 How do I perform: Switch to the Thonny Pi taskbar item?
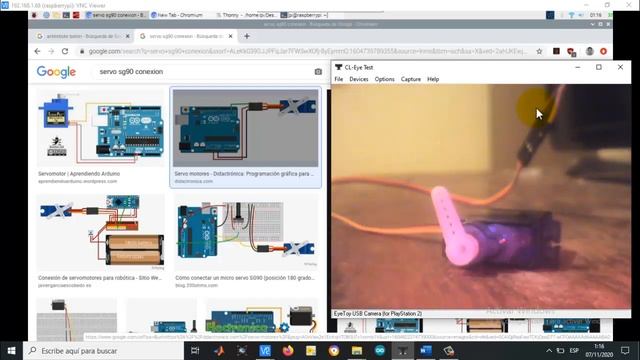click(247, 15)
